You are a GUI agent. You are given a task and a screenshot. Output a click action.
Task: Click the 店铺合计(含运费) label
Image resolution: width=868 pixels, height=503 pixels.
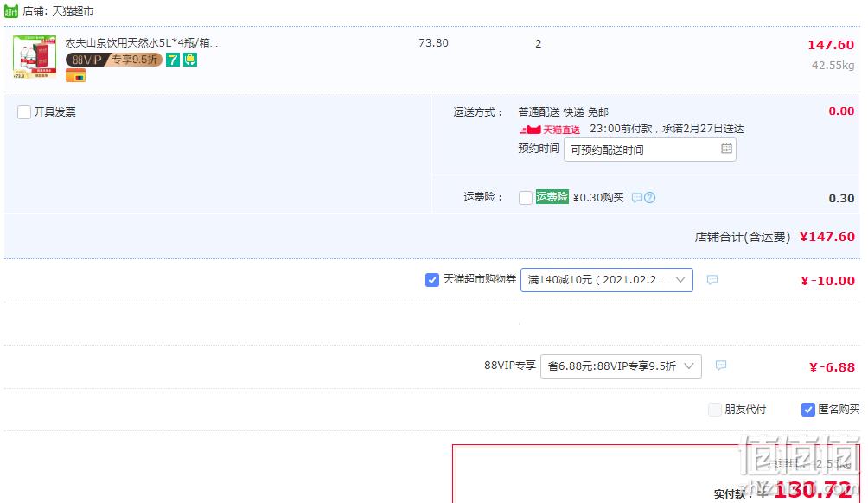[743, 237]
